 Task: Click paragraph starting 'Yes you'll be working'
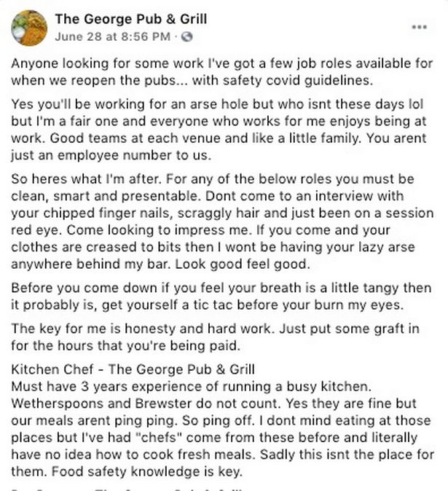pyautogui.click(x=219, y=130)
